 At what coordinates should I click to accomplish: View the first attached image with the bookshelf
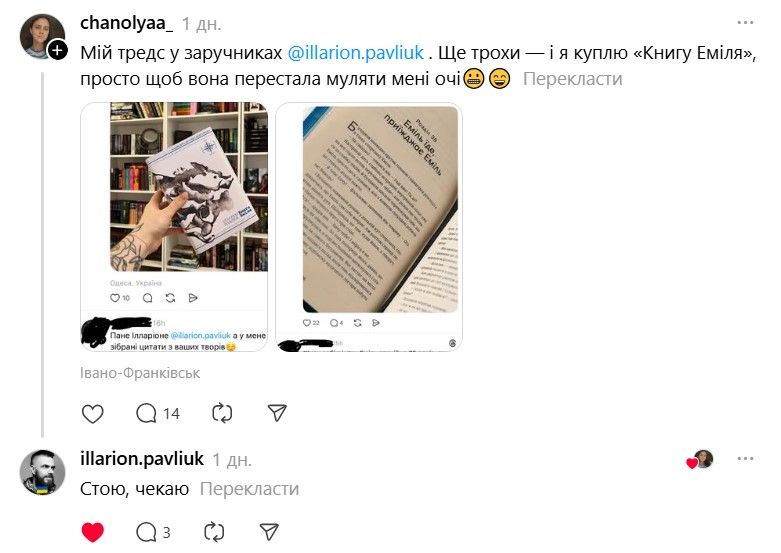(x=174, y=227)
